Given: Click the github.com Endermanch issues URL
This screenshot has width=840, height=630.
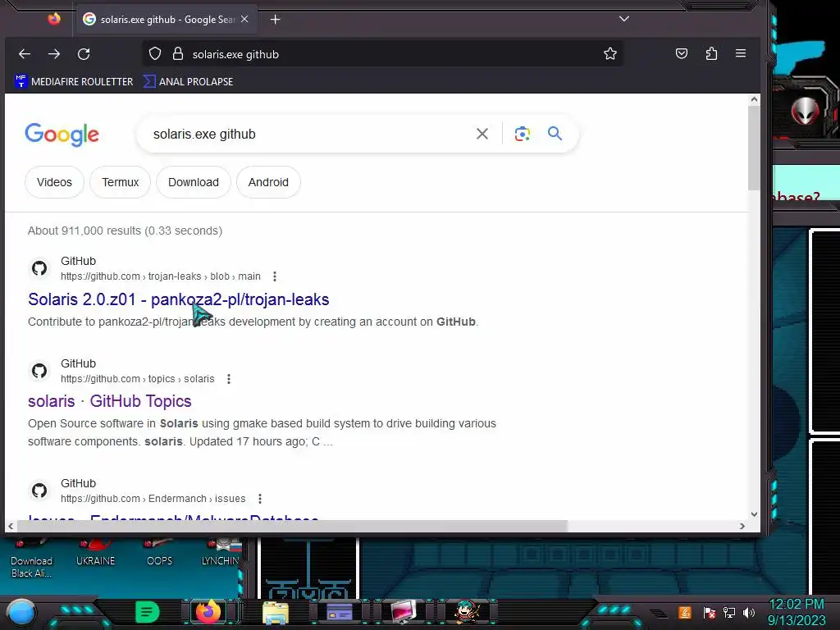Looking at the screenshot, I should 153,499.
